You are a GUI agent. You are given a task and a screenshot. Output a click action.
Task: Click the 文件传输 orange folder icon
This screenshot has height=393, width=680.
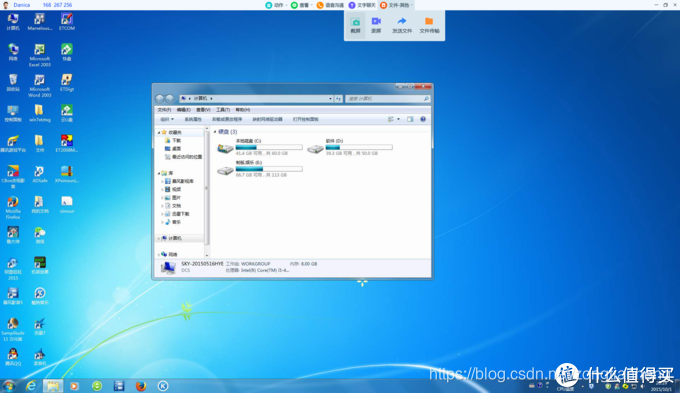pos(429,21)
